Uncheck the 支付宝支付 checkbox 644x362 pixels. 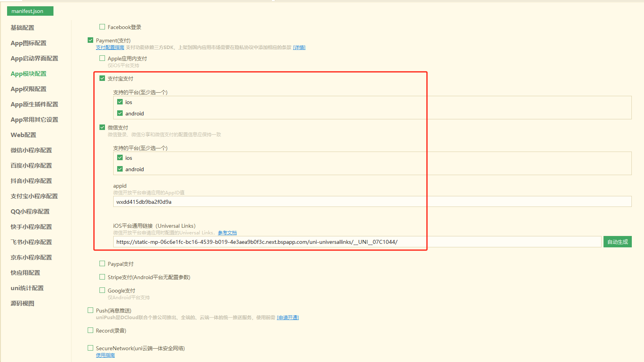pos(102,78)
